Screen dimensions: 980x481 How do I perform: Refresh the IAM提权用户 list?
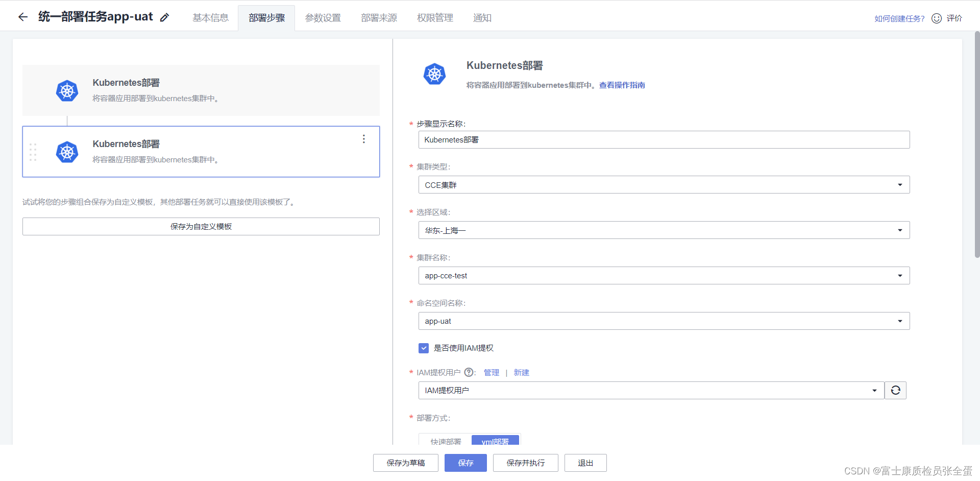tap(895, 391)
